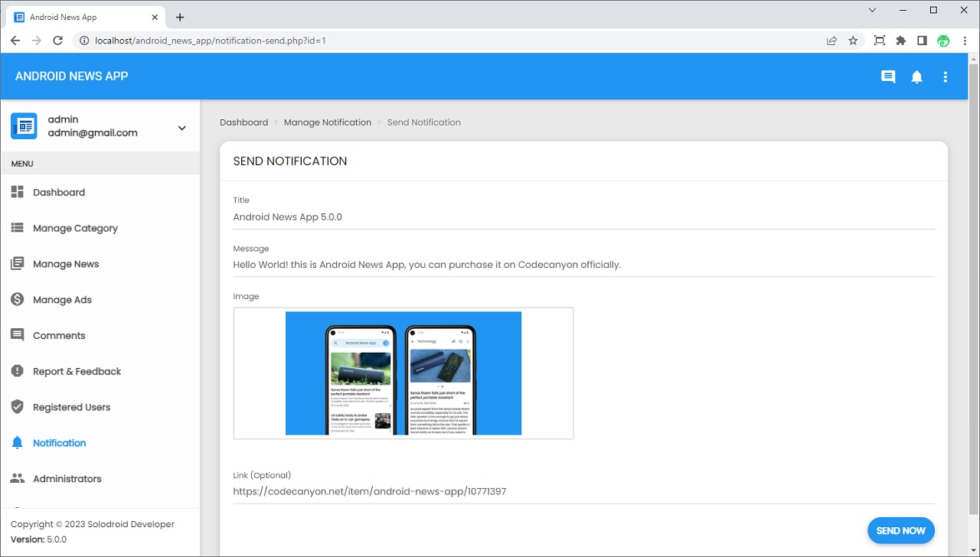Image resolution: width=980 pixels, height=557 pixels.
Task: Click the Link (Optional) input field
Action: coord(584,491)
